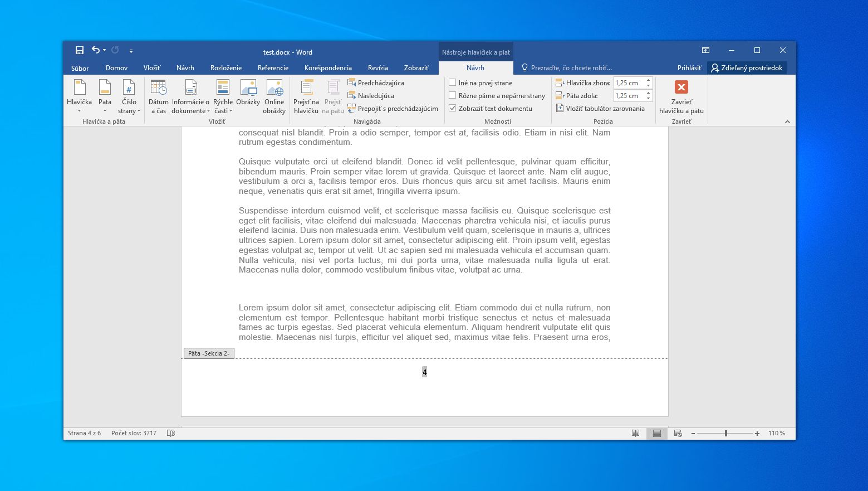Click the Päta -Sekcia 2- label
868x491 pixels.
tap(209, 353)
